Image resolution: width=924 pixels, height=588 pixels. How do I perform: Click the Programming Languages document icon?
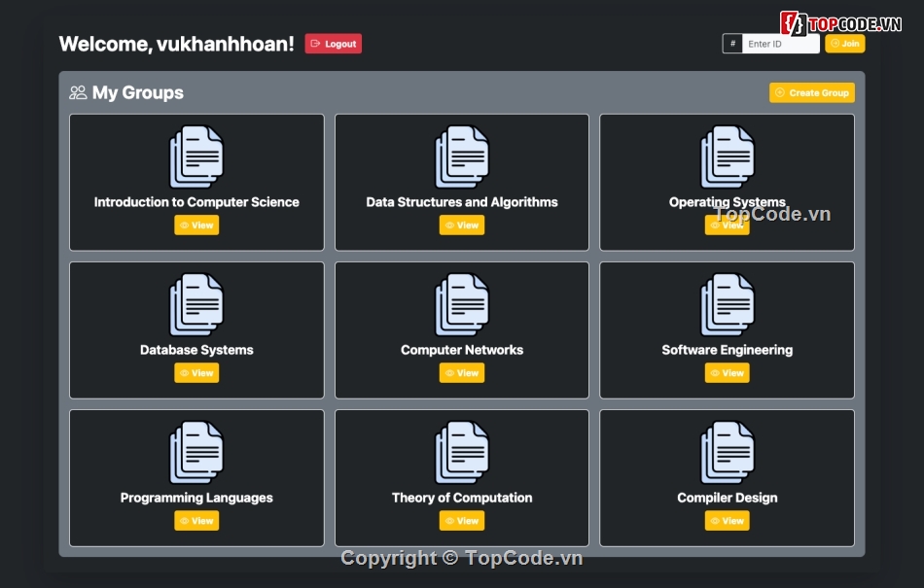(196, 451)
